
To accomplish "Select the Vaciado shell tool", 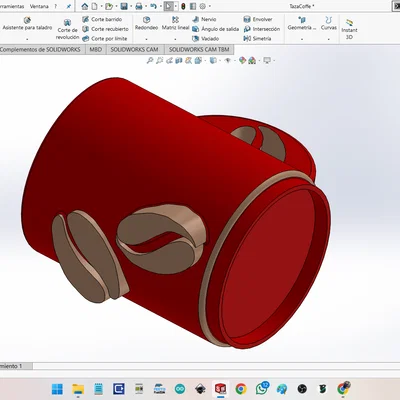I will [x=206, y=39].
